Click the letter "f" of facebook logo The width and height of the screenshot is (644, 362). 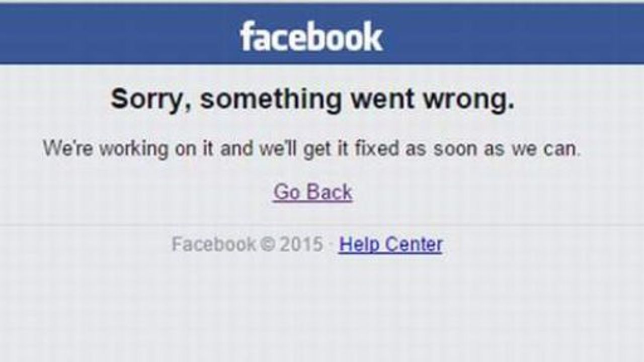(246, 37)
